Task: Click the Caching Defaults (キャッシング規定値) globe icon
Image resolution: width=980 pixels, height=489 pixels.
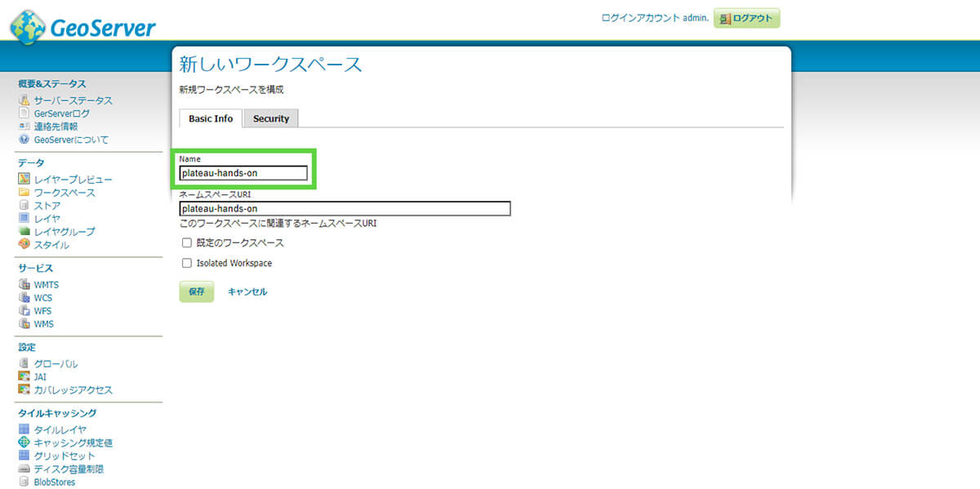Action: pos(24,442)
